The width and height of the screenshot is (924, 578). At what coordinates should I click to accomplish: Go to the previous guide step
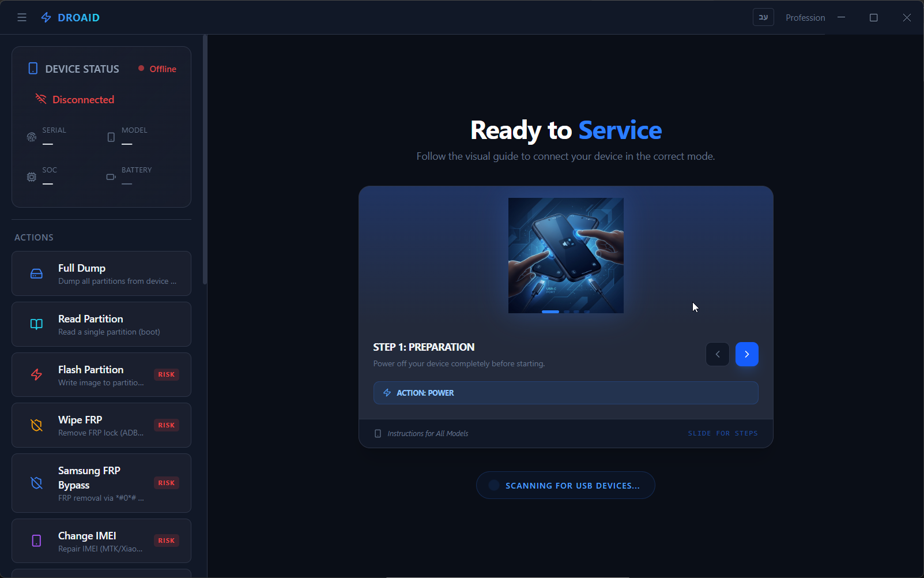[x=717, y=354]
